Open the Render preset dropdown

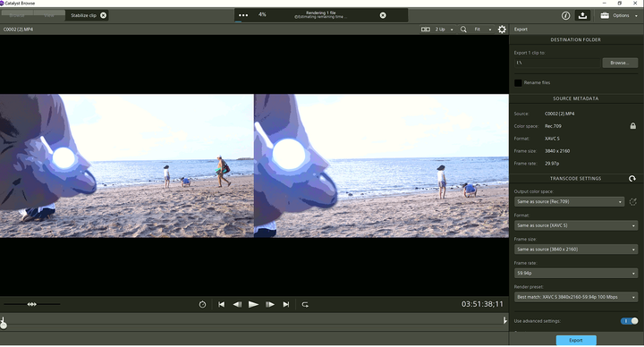pyautogui.click(x=576, y=297)
